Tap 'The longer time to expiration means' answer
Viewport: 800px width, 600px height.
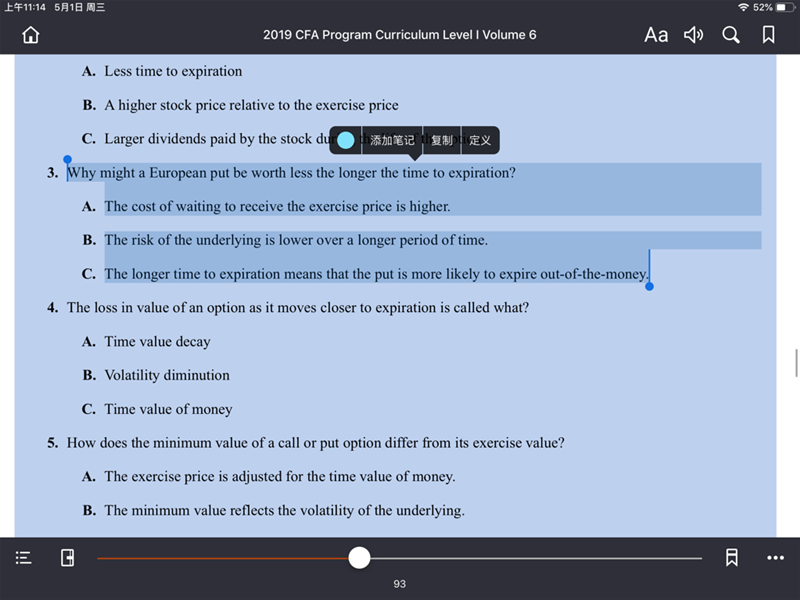(377, 274)
